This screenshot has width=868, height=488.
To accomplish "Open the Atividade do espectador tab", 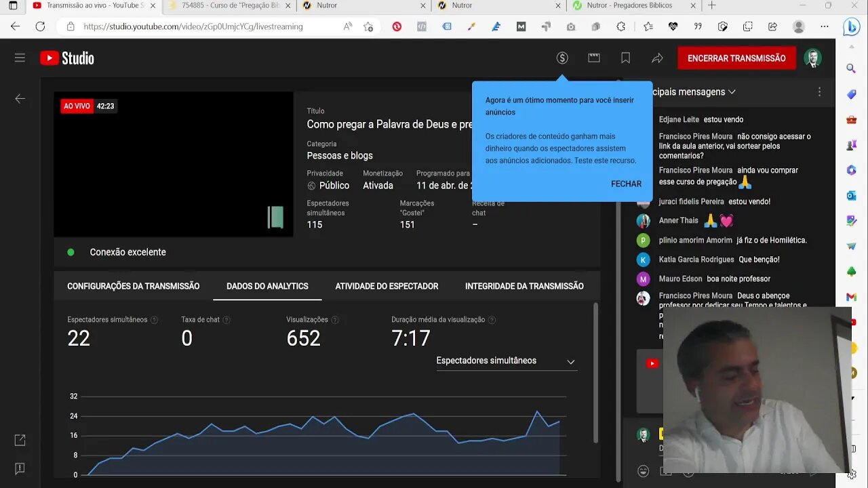I will (x=387, y=286).
